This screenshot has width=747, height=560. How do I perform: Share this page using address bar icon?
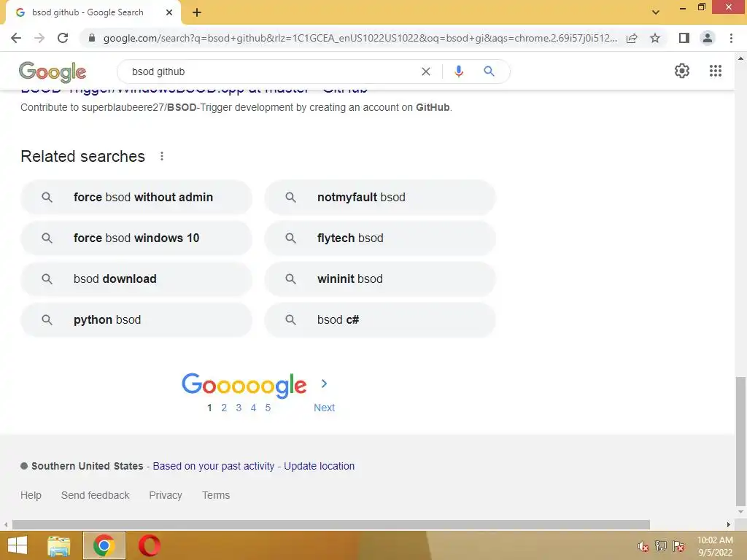(632, 38)
